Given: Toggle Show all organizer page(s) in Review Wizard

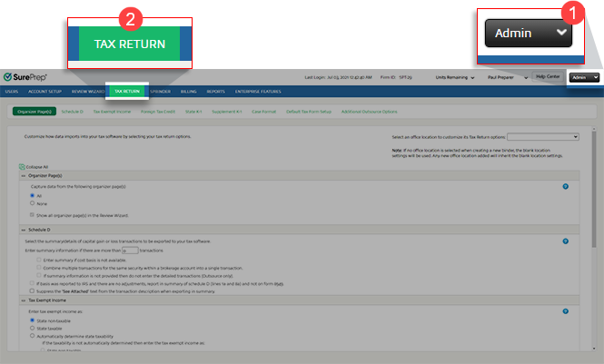Looking at the screenshot, I should 32,215.
